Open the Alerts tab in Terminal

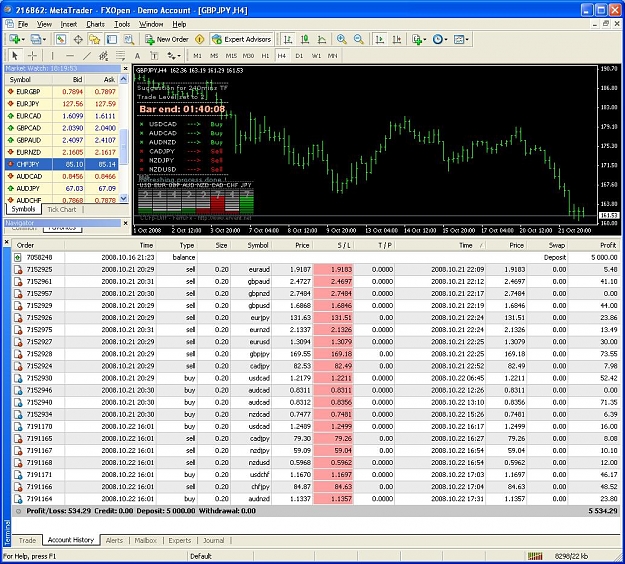[x=114, y=540]
